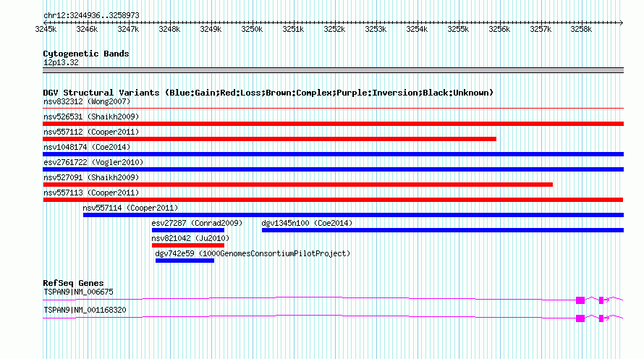Click the 12p13.32 band label
This screenshot has width=644, height=359.
(61, 62)
